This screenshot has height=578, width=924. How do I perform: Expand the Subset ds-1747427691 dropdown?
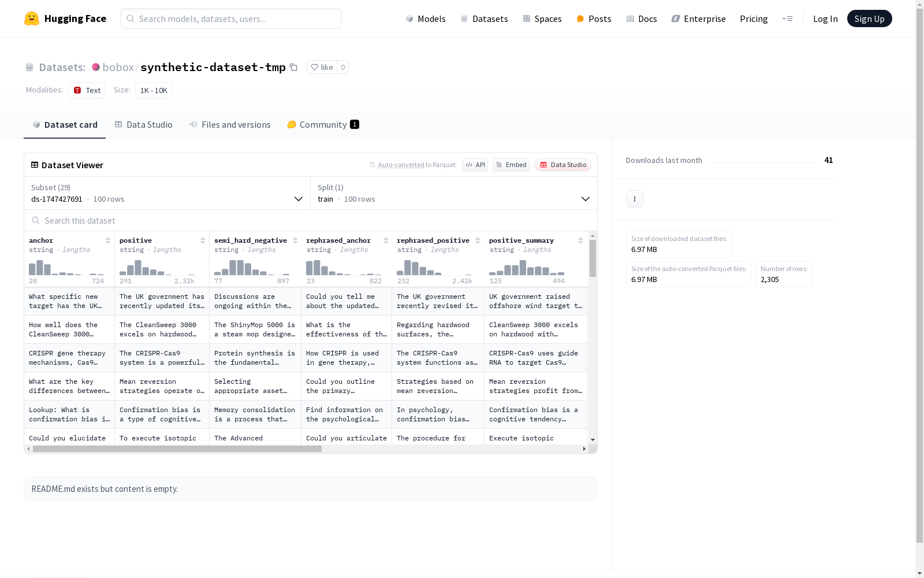coord(167,193)
